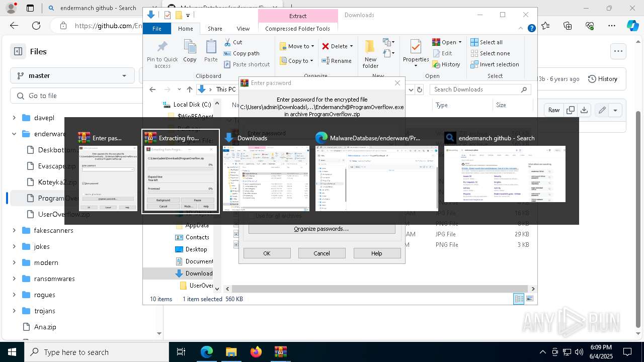Image resolution: width=644 pixels, height=362 pixels.
Task: Switch to large icons view button
Action: (x=530, y=299)
